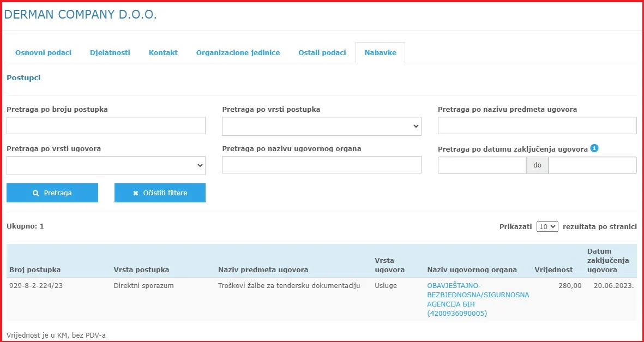Click the Usluge contract type cell
Viewport: 644px width, 342px height.
386,285
